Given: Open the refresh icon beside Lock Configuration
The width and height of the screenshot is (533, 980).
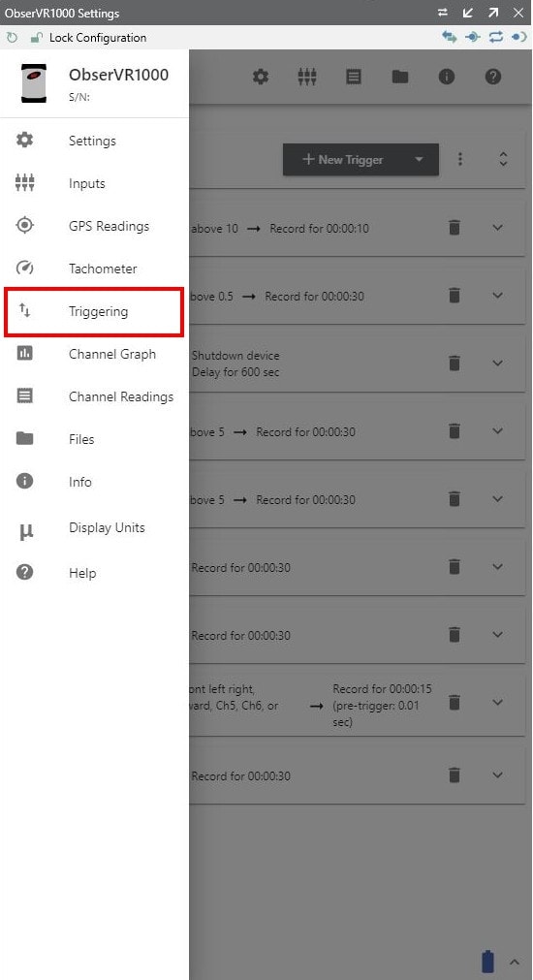Looking at the screenshot, I should click(12, 38).
